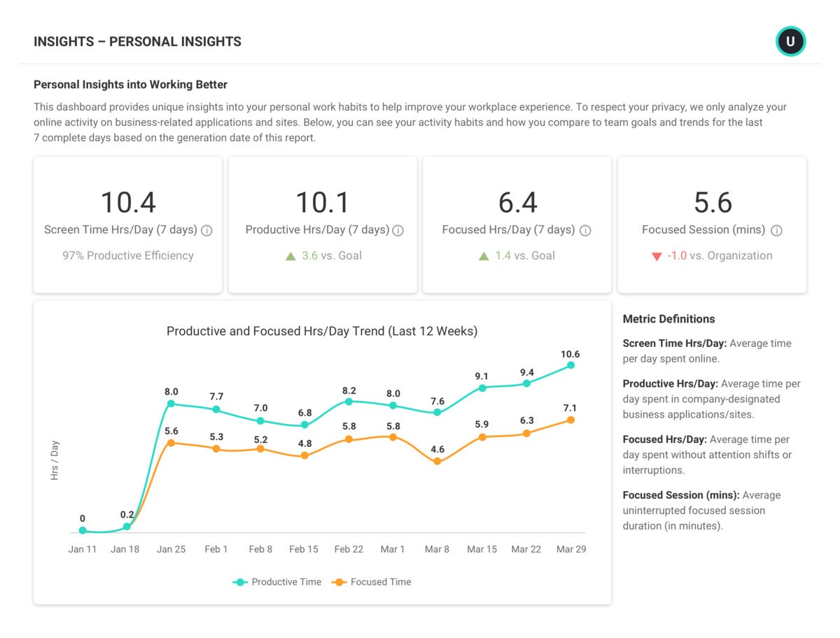Click the Screen Time Hrs/Day definition

click(707, 351)
